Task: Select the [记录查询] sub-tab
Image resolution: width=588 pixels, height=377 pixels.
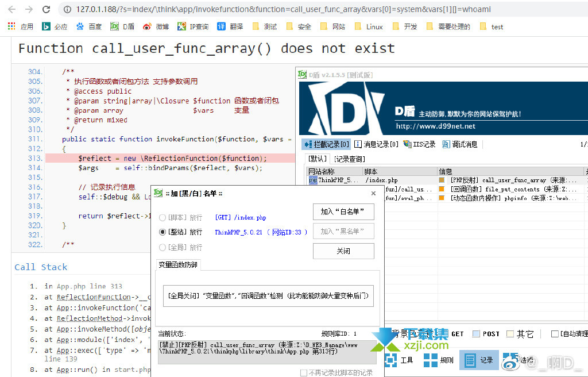Action: click(x=350, y=159)
